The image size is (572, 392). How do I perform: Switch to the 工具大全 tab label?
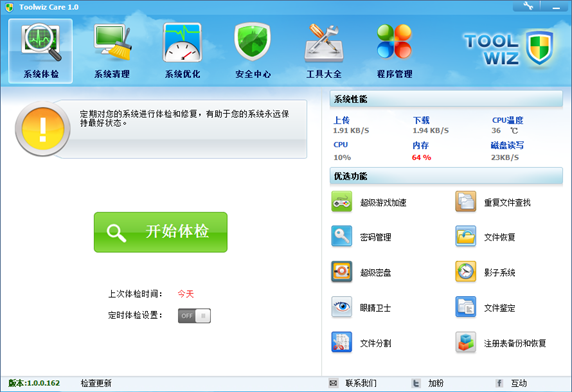click(x=324, y=74)
